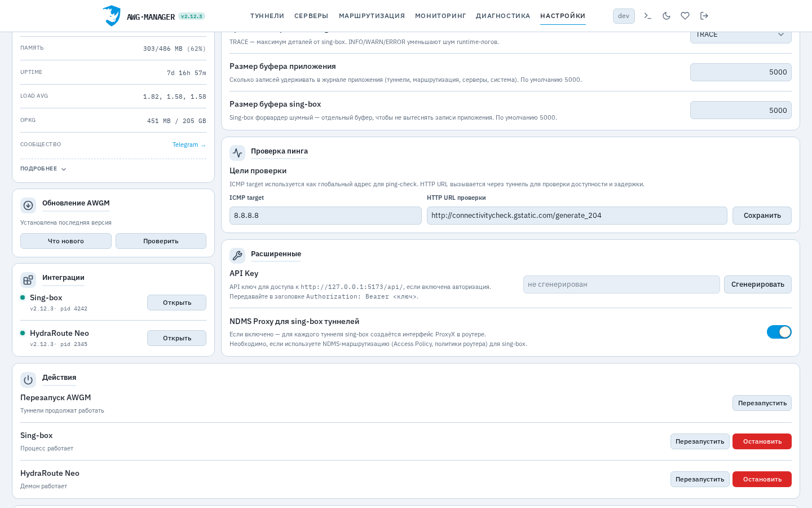
Task: Restart the HydraRoute Neo daemon
Action: pyautogui.click(x=700, y=479)
